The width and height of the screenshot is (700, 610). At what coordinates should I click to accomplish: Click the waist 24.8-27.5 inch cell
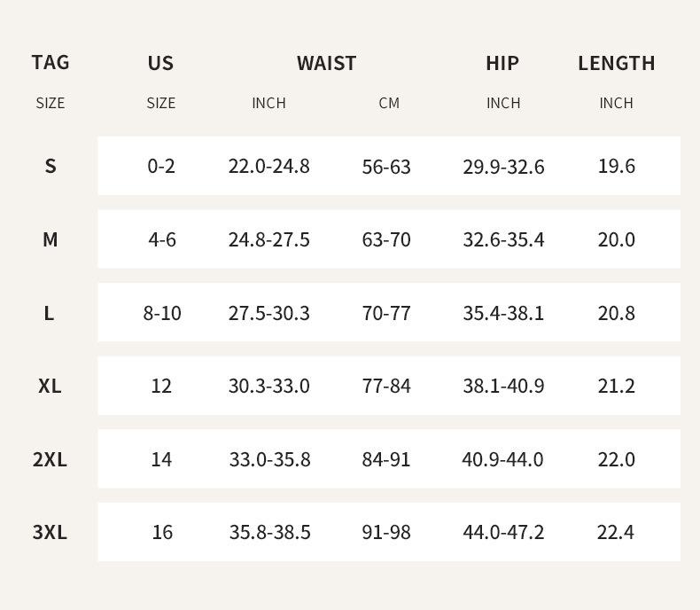point(268,239)
